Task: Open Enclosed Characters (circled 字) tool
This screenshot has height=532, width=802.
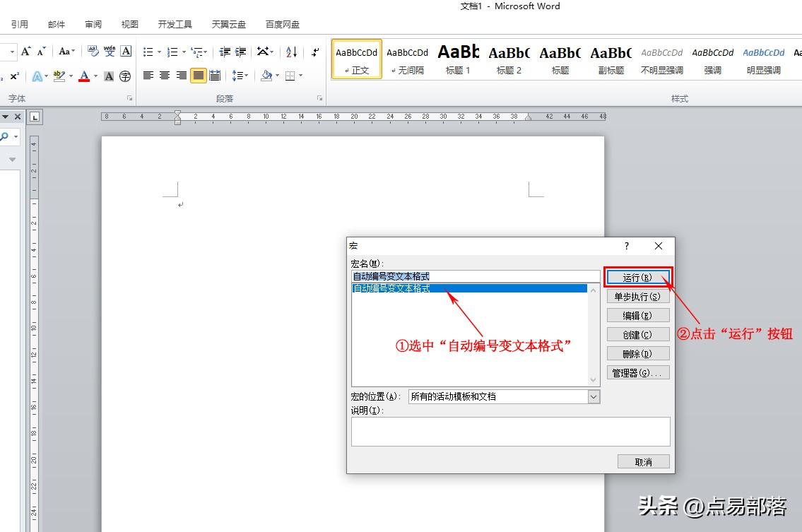Action: coord(125,76)
